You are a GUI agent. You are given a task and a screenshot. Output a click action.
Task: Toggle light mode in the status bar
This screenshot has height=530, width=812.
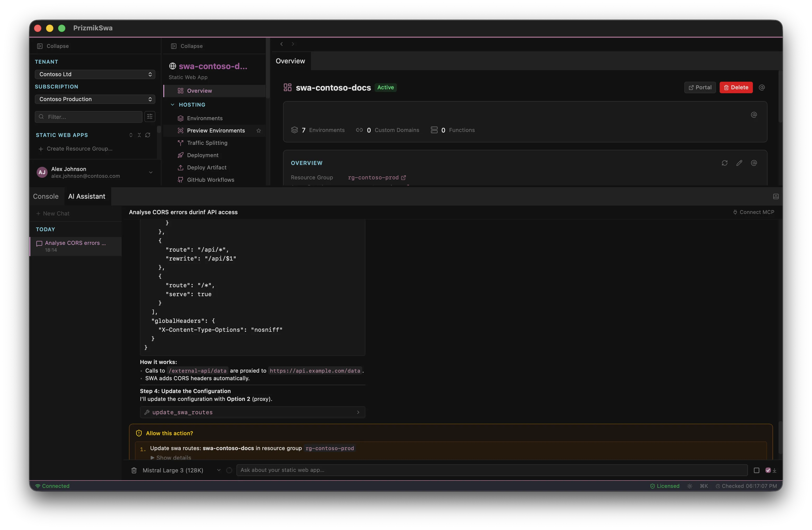pos(690,486)
